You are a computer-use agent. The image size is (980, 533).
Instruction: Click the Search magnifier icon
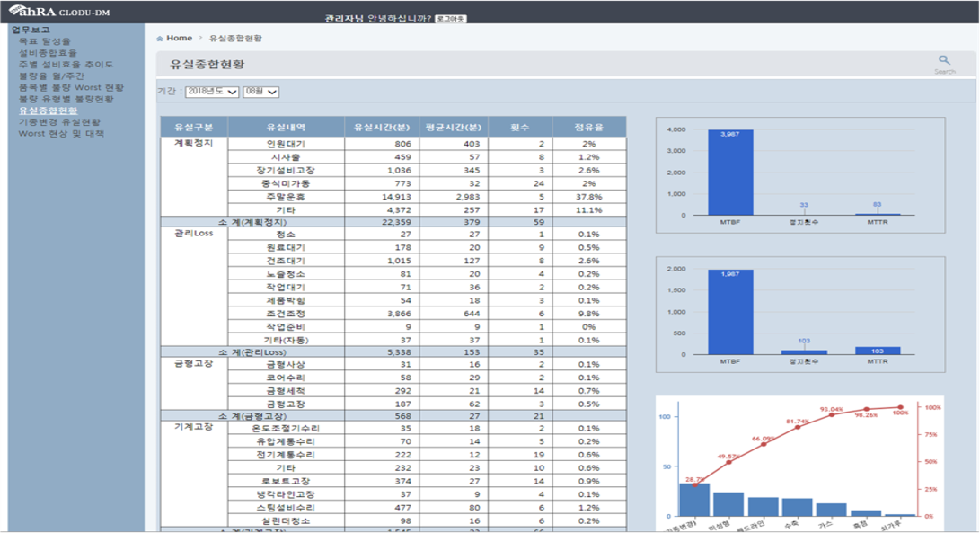coord(944,60)
